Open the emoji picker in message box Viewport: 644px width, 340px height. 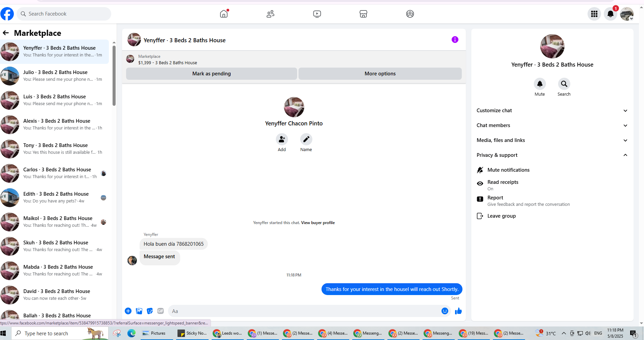pos(445,311)
